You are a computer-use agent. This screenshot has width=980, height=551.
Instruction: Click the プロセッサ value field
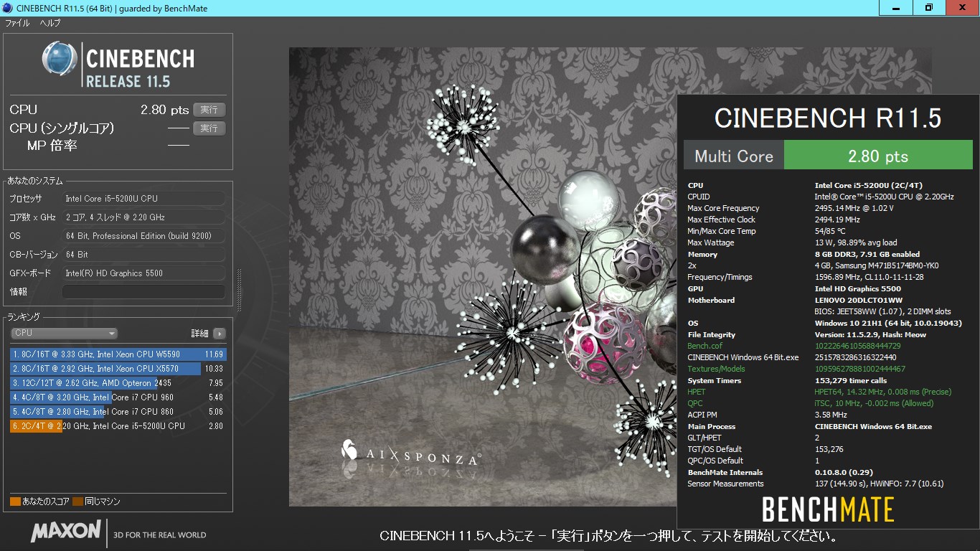pos(143,199)
